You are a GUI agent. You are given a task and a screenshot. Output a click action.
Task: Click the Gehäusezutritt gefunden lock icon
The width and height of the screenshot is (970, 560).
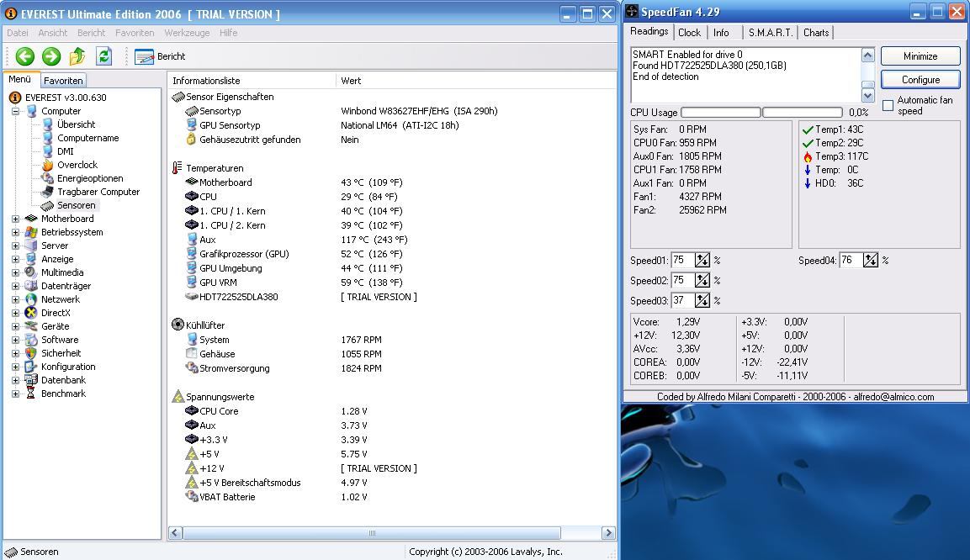coord(192,140)
